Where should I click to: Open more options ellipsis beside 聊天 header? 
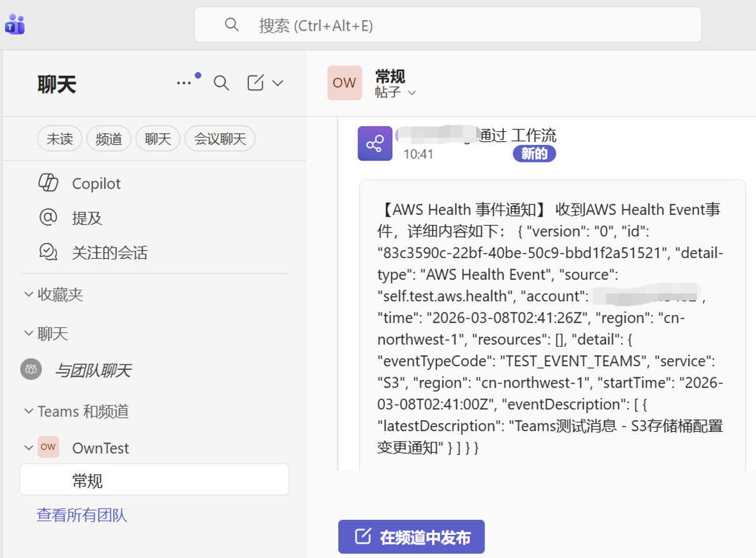[184, 83]
